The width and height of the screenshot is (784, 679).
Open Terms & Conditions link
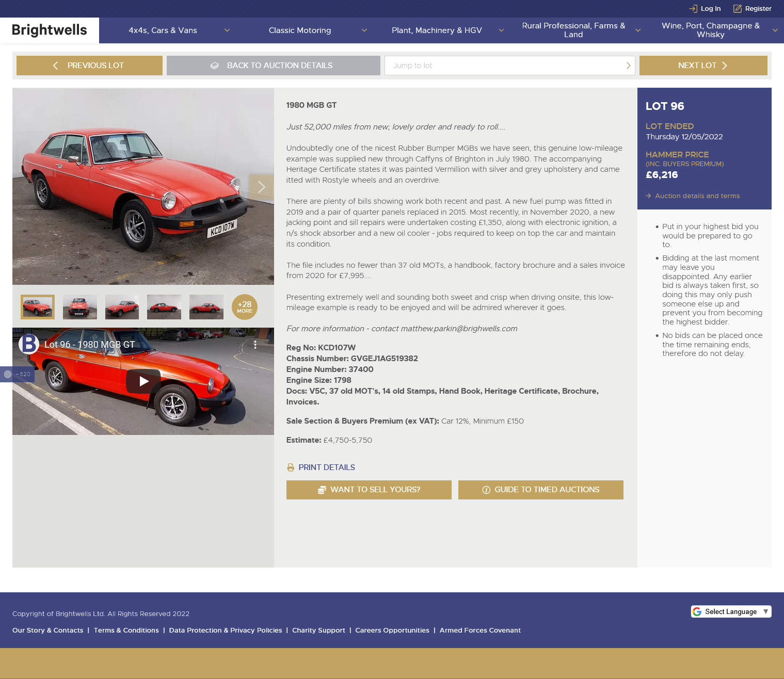point(126,630)
